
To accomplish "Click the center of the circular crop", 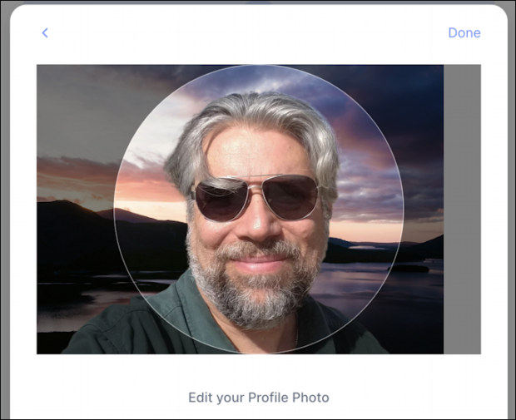I will coord(258,210).
